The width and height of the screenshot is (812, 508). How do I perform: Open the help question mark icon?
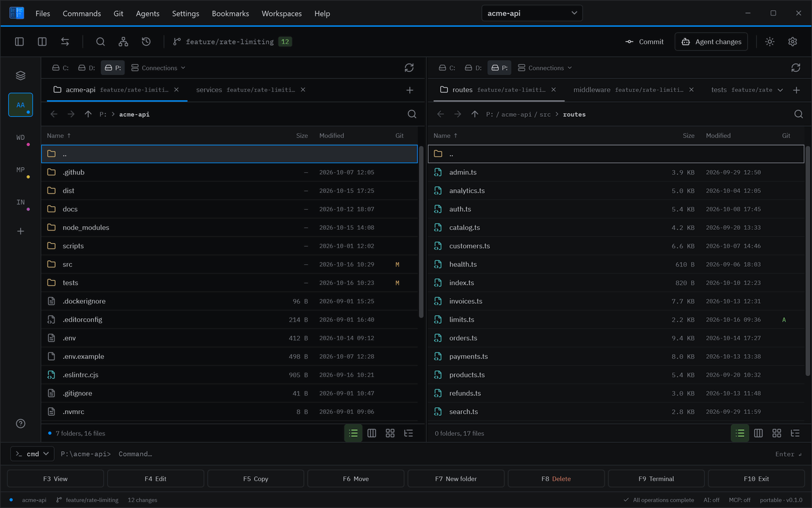(21, 424)
